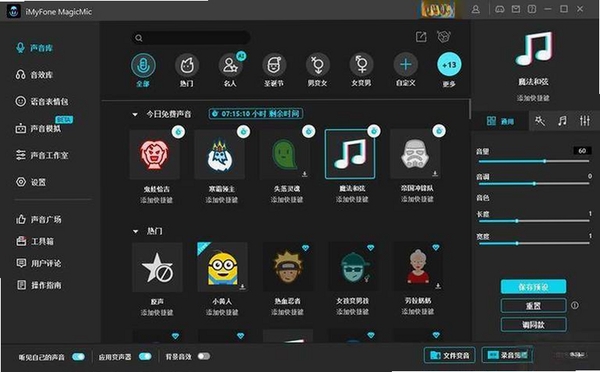Viewport: 600px width, 372px height.
Task: Click the 录音变声 record voice change button
Action: coord(507,356)
